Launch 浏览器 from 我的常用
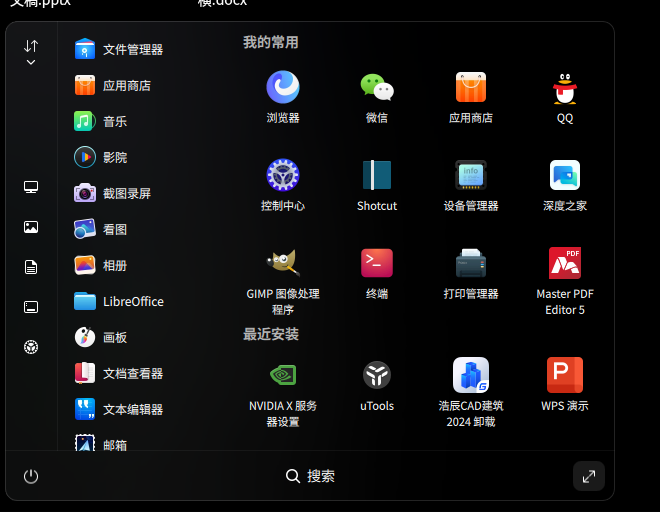660x512 pixels. tap(283, 97)
